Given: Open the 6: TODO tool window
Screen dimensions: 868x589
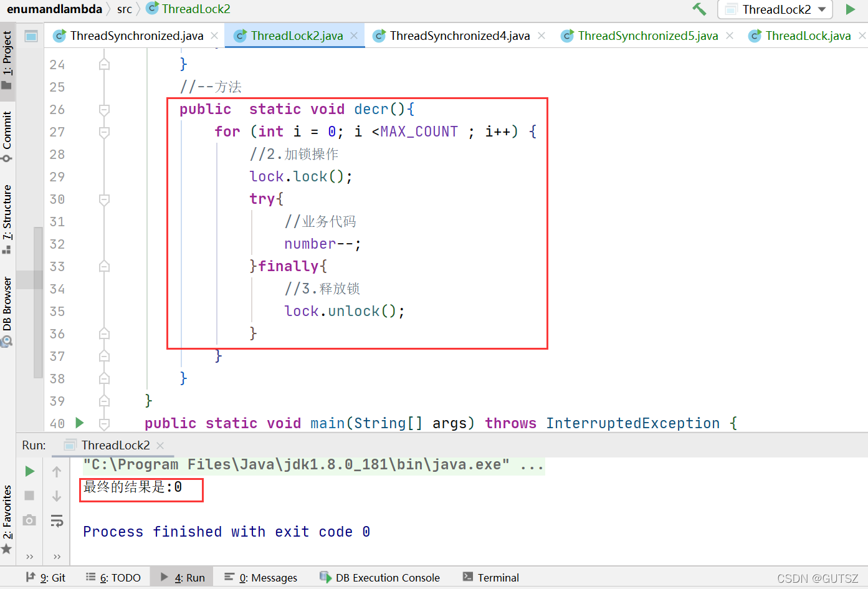Looking at the screenshot, I should pyautogui.click(x=113, y=578).
